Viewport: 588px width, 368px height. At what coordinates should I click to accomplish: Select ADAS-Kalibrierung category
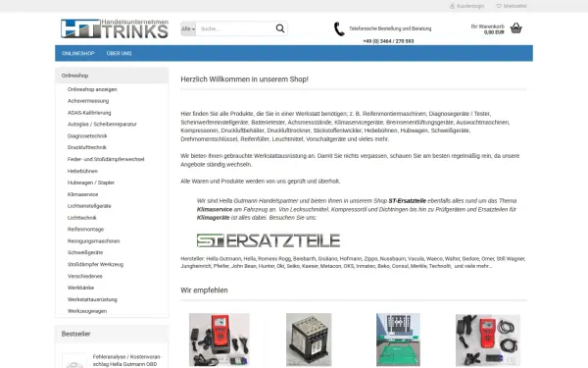(89, 113)
